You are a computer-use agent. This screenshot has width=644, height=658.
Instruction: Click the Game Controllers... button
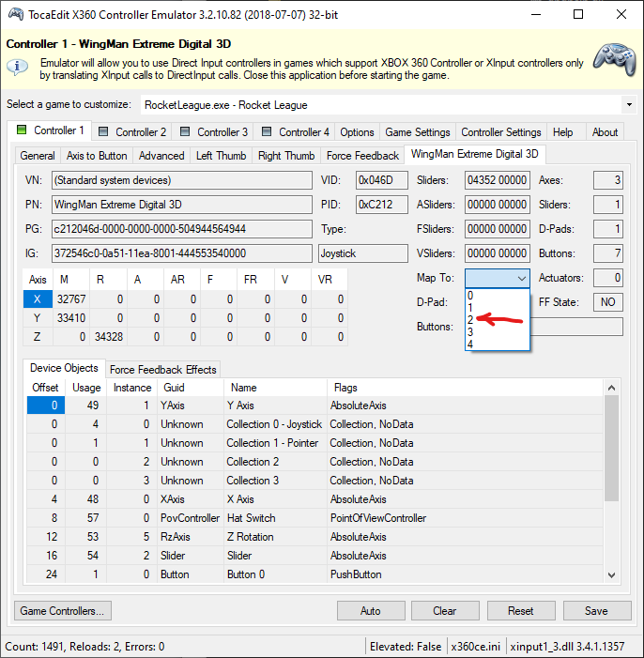(x=63, y=610)
